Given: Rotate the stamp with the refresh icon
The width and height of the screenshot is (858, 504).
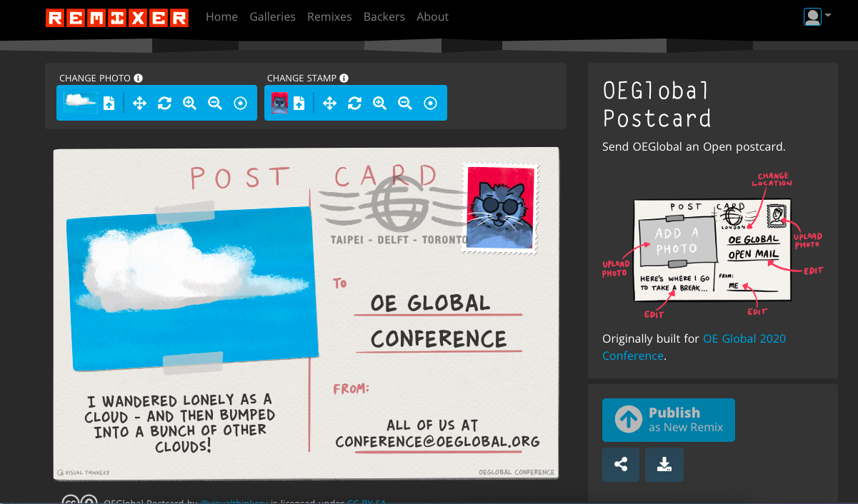Looking at the screenshot, I should point(355,104).
